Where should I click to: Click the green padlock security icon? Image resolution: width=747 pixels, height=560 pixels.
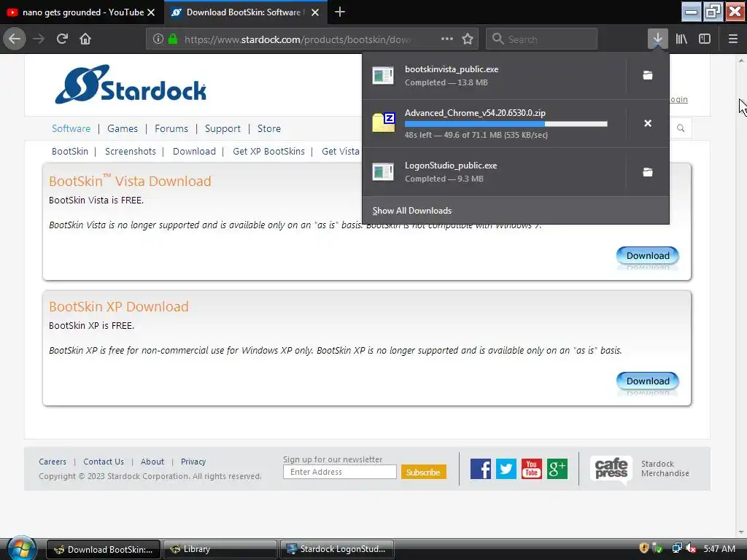pos(173,39)
